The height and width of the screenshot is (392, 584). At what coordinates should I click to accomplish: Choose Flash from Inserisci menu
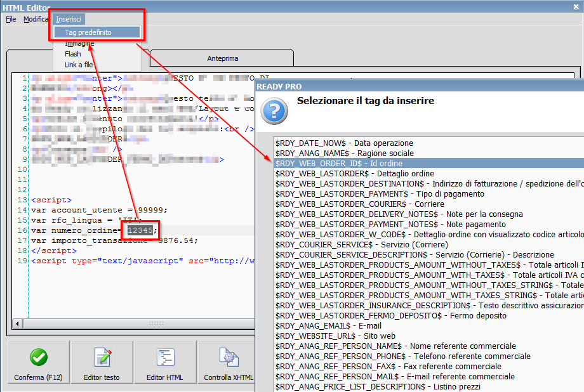[72, 54]
